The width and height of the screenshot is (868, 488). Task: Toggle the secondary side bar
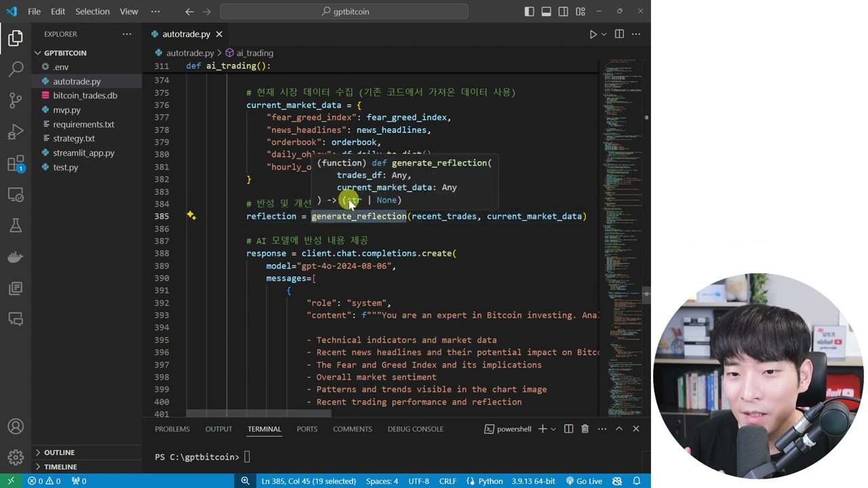(x=564, y=12)
